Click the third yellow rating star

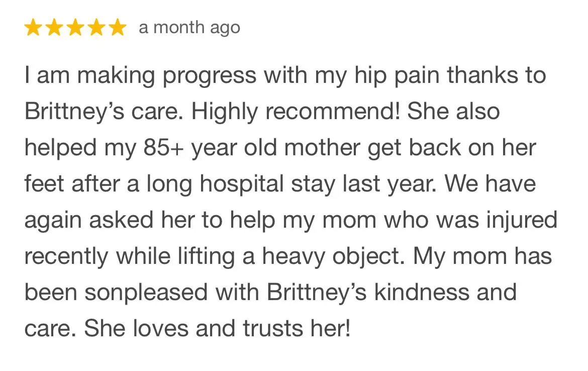pyautogui.click(x=76, y=28)
